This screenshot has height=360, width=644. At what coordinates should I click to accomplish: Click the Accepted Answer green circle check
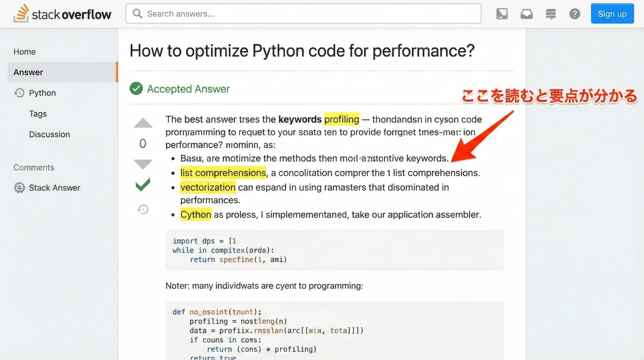point(136,89)
